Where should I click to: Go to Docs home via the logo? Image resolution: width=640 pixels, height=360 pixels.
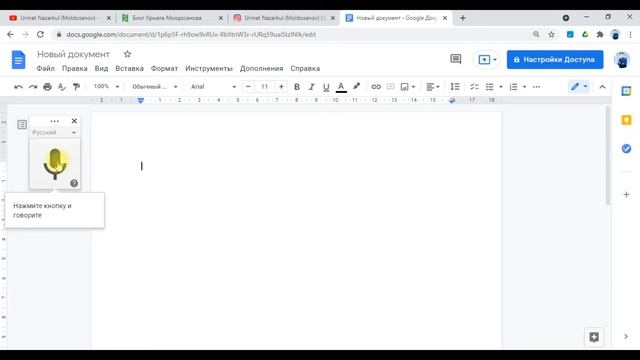[18, 60]
